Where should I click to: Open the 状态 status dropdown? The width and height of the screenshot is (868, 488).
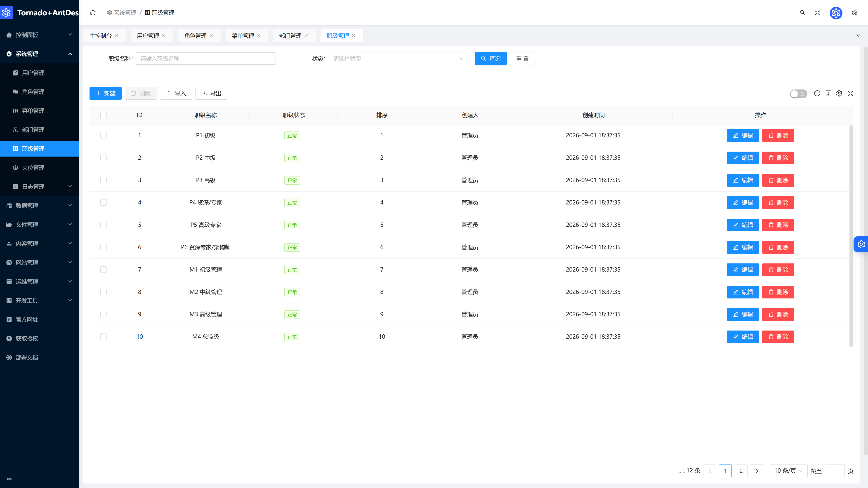pyautogui.click(x=398, y=59)
